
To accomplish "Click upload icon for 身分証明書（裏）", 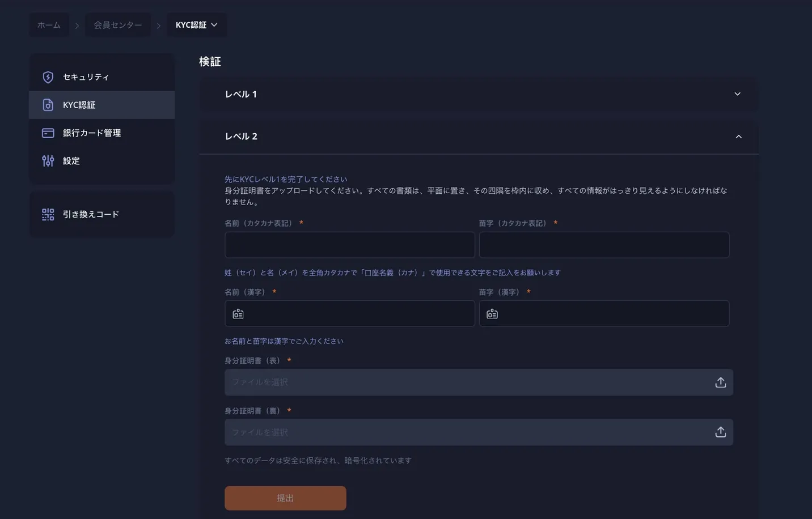I will (x=719, y=431).
